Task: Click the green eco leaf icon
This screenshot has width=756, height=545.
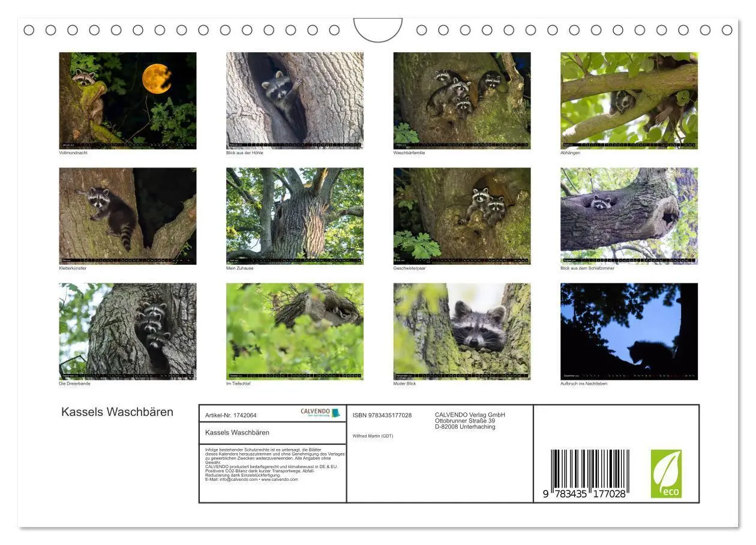Action: tap(666, 474)
